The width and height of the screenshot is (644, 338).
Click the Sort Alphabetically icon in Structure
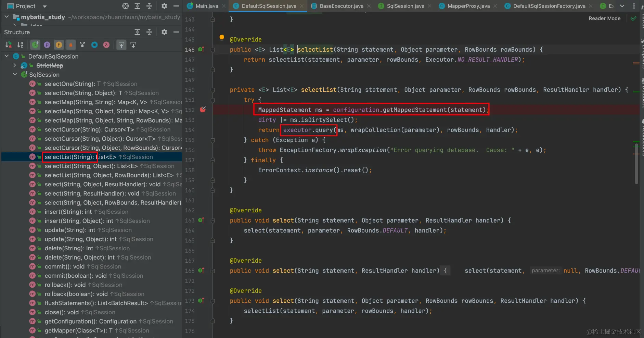(x=20, y=45)
